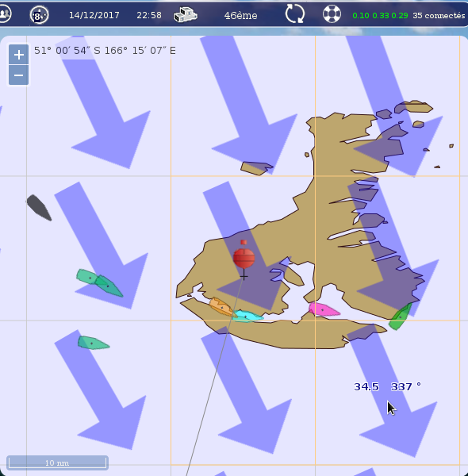The width and height of the screenshot is (468, 476).
Task: Click the green 0.10 0.33 0.29 values
Action: [380, 16]
